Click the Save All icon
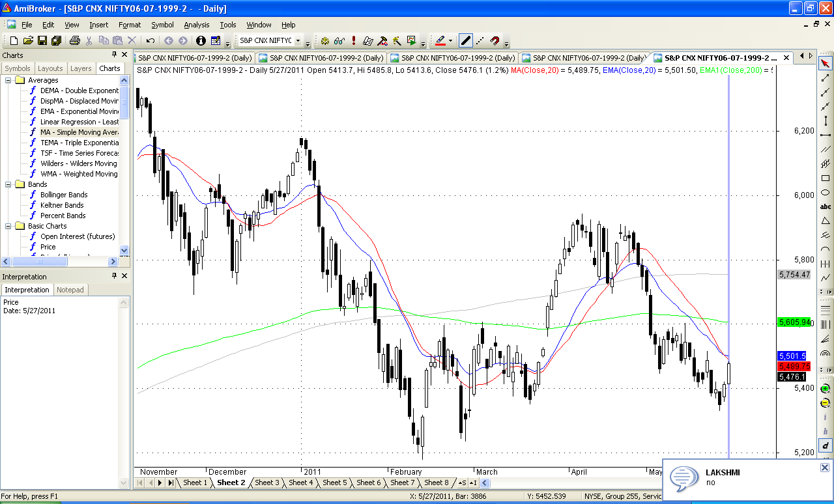The image size is (834, 504). [x=57, y=40]
